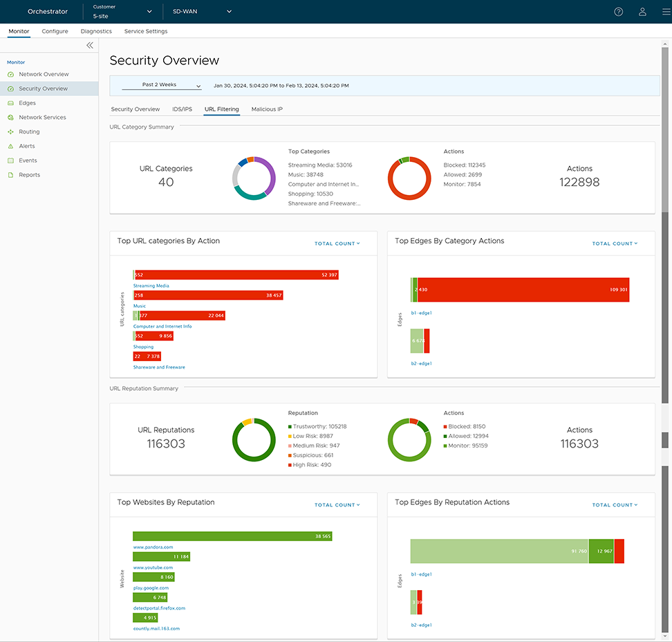
Task: Collapse the left sidebar with double chevron
Action: (90, 45)
